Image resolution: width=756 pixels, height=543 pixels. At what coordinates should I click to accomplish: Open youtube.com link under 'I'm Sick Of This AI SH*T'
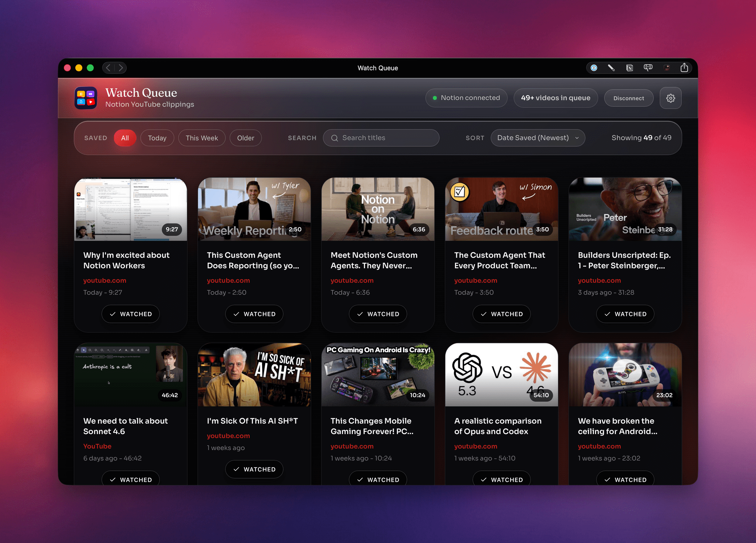point(228,436)
